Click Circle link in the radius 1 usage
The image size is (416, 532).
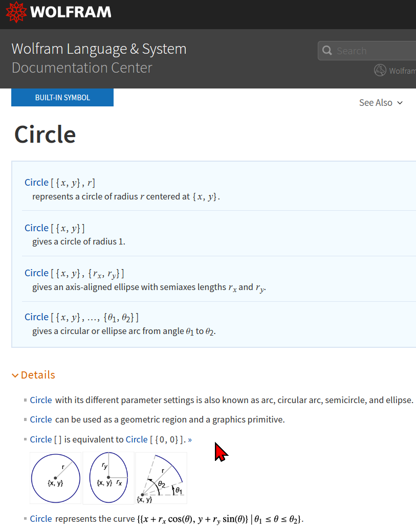[x=37, y=228]
